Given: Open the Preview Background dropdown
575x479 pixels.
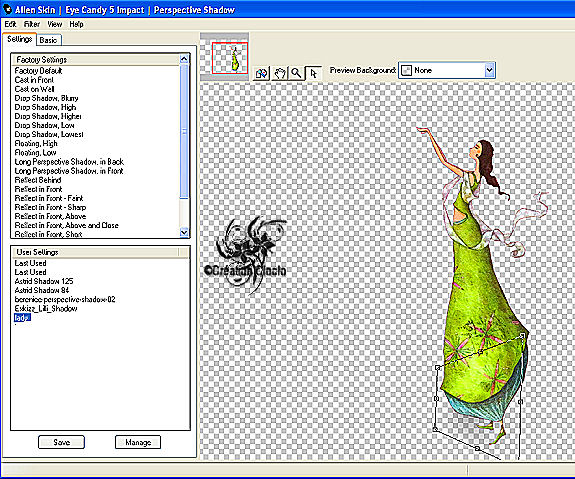Looking at the screenshot, I should click(x=447, y=70).
